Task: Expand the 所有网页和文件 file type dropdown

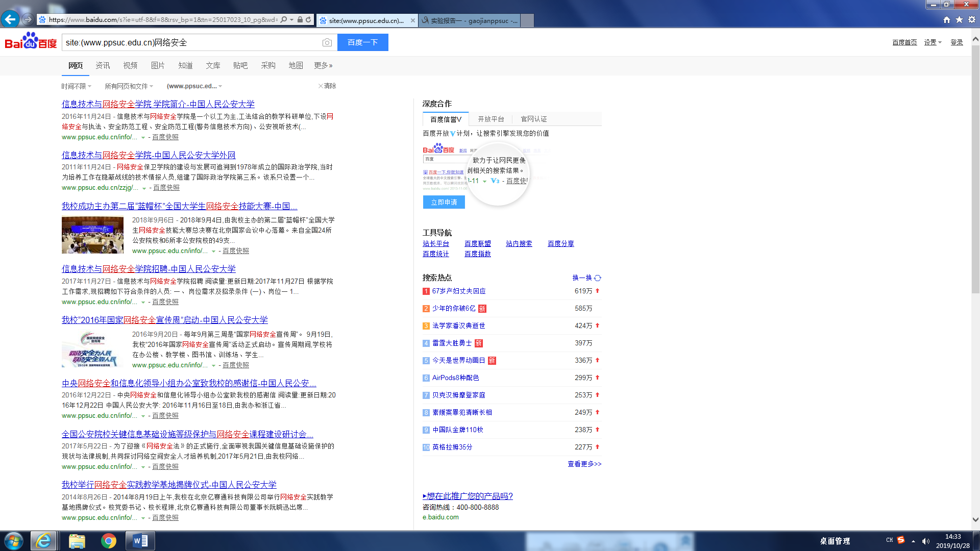Action: 129,86
